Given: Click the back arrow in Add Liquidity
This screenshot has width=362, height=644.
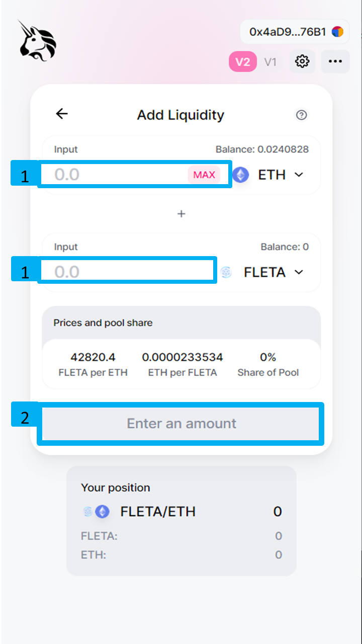Looking at the screenshot, I should [62, 114].
